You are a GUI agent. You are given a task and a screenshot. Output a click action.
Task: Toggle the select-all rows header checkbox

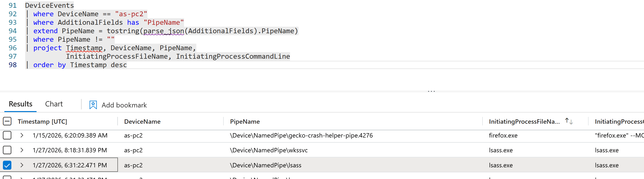click(x=7, y=122)
